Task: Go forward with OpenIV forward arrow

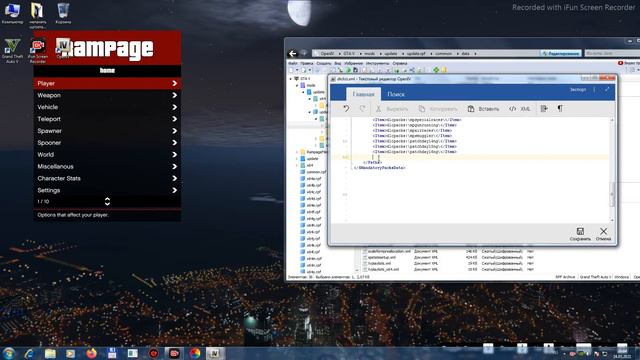Action: point(304,53)
